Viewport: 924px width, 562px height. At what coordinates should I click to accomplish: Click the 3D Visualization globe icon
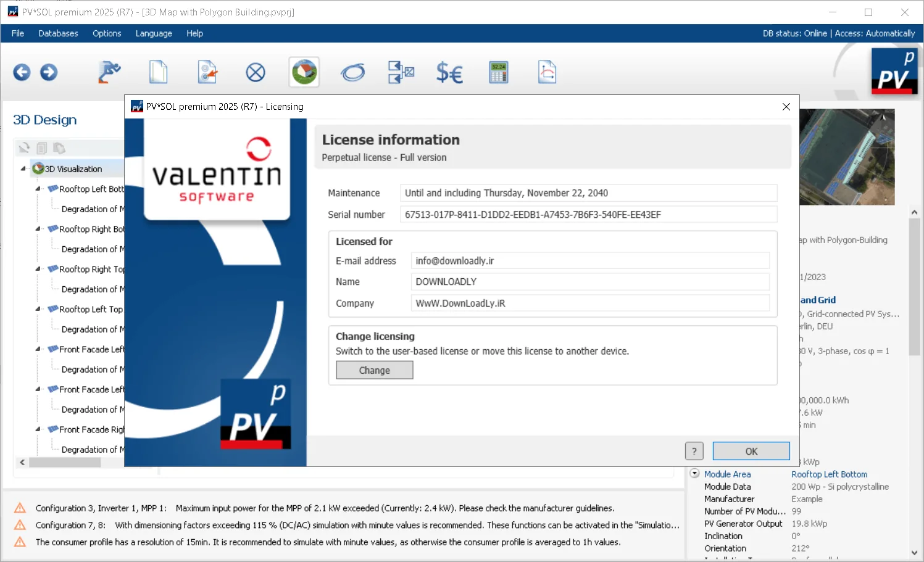[x=38, y=168]
